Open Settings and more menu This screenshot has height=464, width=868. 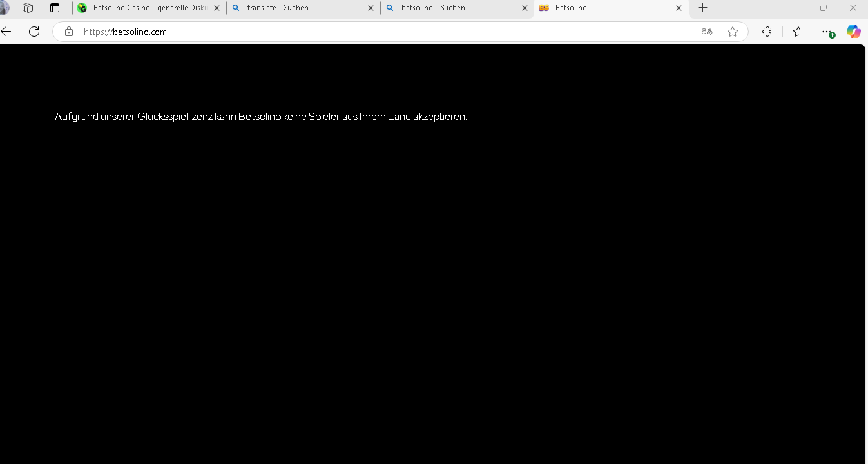(827, 32)
